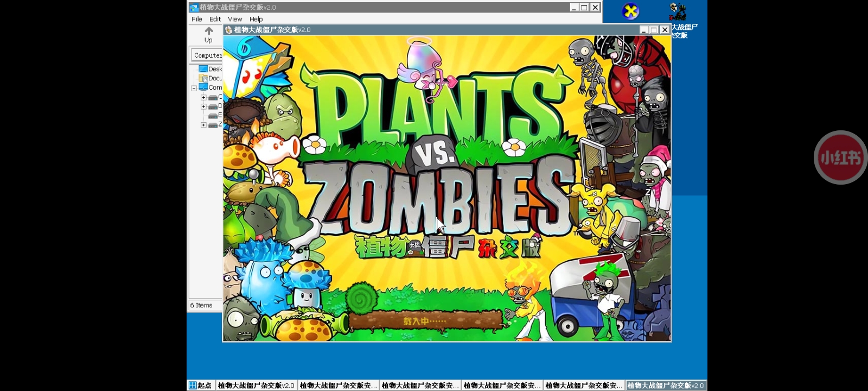Expand the Z drive tree node

coord(203,125)
